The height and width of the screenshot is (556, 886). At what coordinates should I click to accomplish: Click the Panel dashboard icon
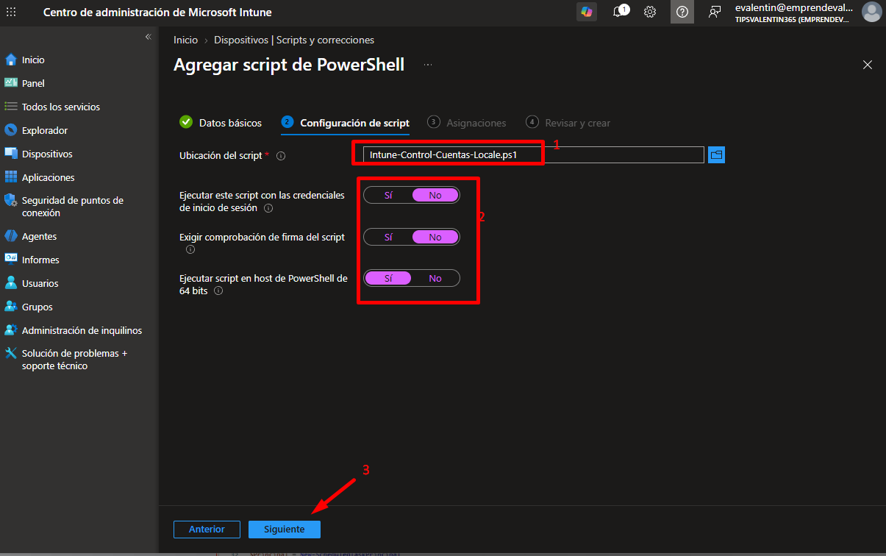[11, 82]
